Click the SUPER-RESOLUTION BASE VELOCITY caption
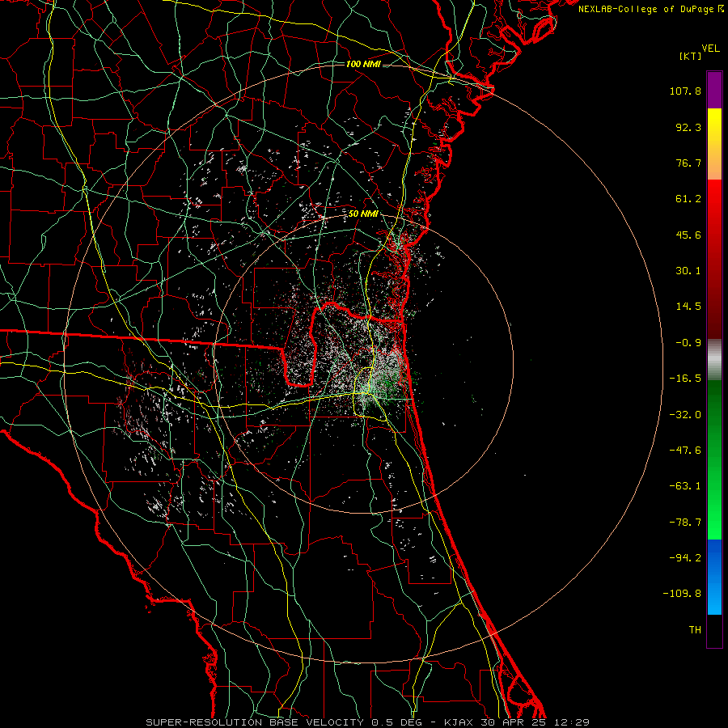Viewport: 728px width, 728px height. click(x=368, y=722)
